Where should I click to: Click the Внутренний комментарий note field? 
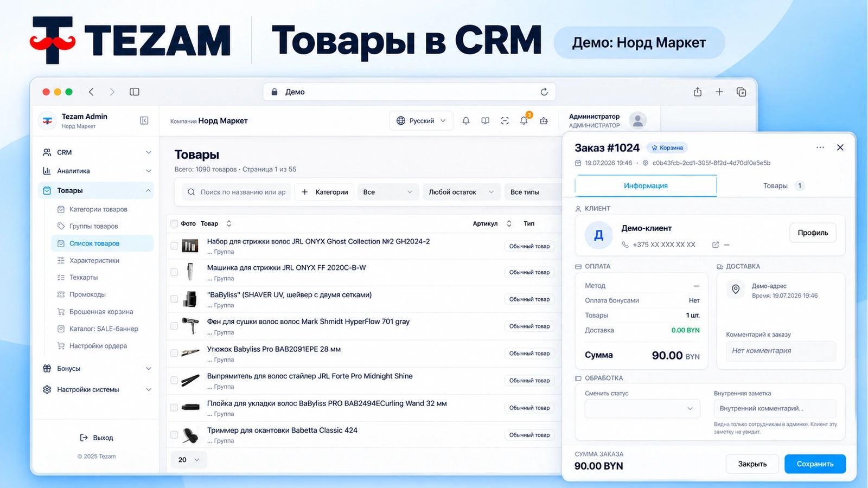[775, 408]
